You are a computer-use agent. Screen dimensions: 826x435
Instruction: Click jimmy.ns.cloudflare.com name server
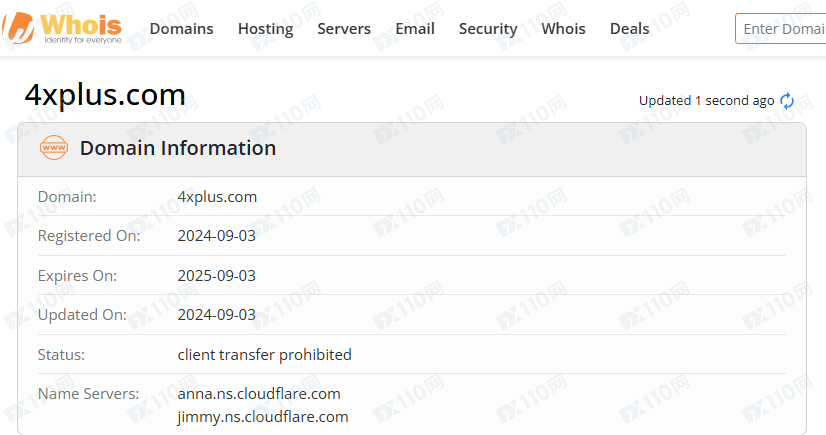tap(262, 417)
